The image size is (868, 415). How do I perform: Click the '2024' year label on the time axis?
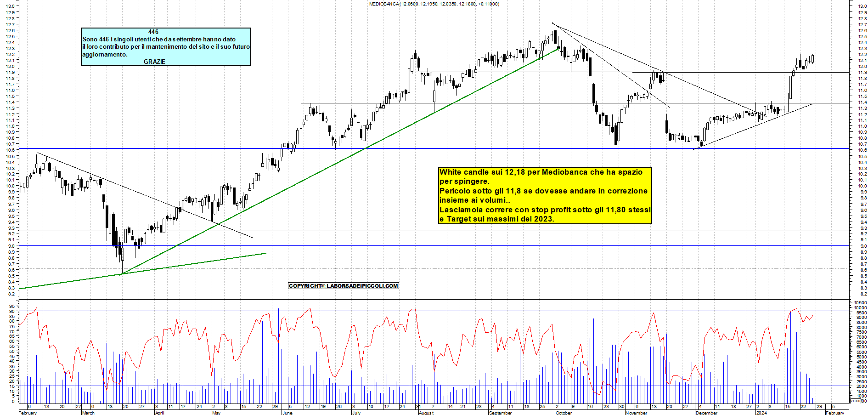[x=761, y=413]
